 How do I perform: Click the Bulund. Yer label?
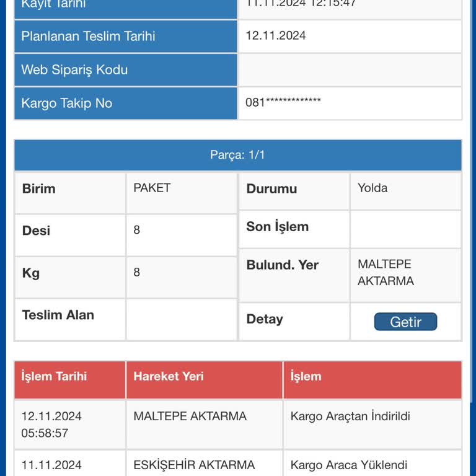(x=283, y=265)
